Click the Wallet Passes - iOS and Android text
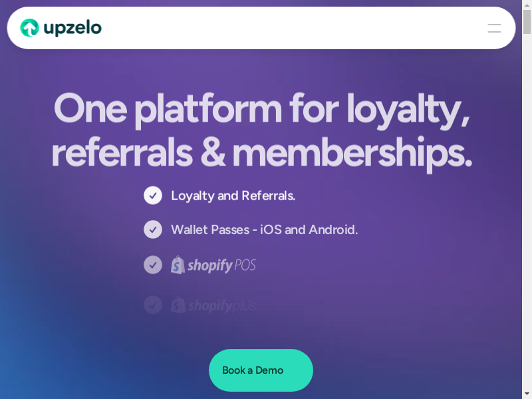The image size is (532, 399). tap(264, 229)
